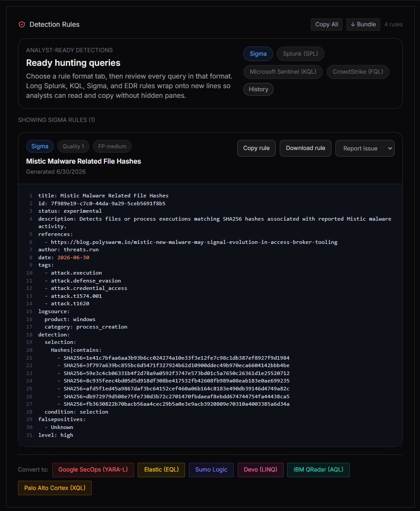This screenshot has width=420, height=511.
Task: Click the download arrow in Bundle button
Action: click(x=352, y=25)
